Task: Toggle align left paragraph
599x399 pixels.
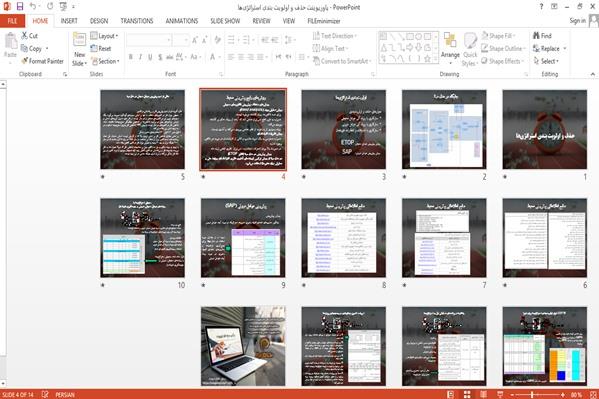Action: [x=231, y=57]
